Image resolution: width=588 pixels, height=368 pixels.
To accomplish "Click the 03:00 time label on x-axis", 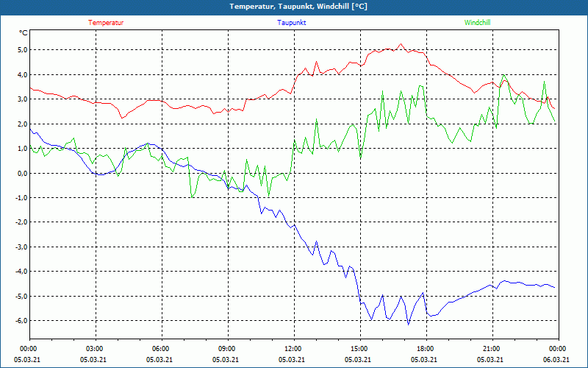I will pos(96,349).
